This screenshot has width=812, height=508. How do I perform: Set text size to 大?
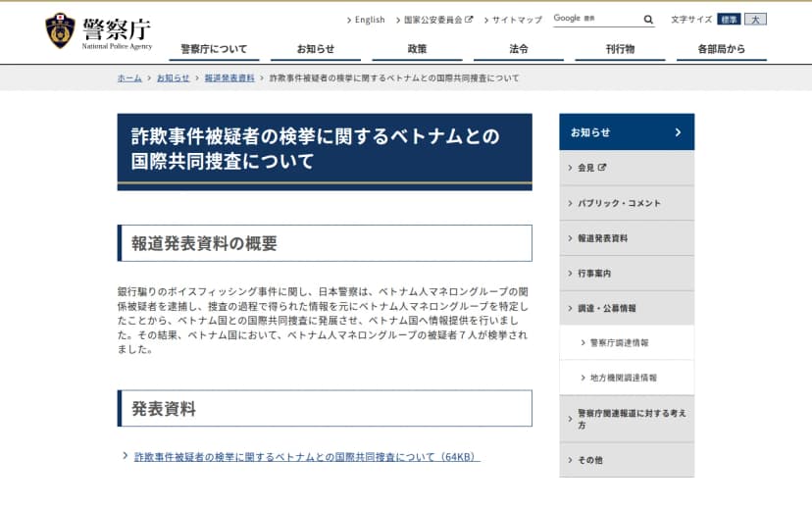pos(755,20)
